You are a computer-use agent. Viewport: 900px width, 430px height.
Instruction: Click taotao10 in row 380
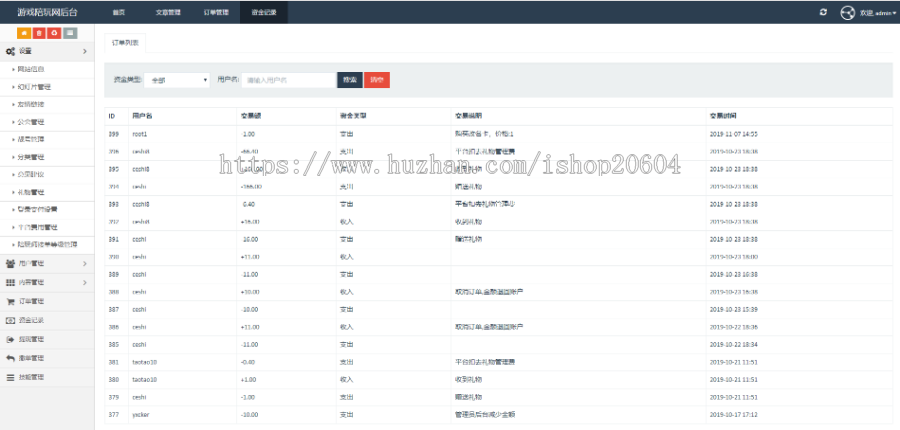tap(145, 379)
